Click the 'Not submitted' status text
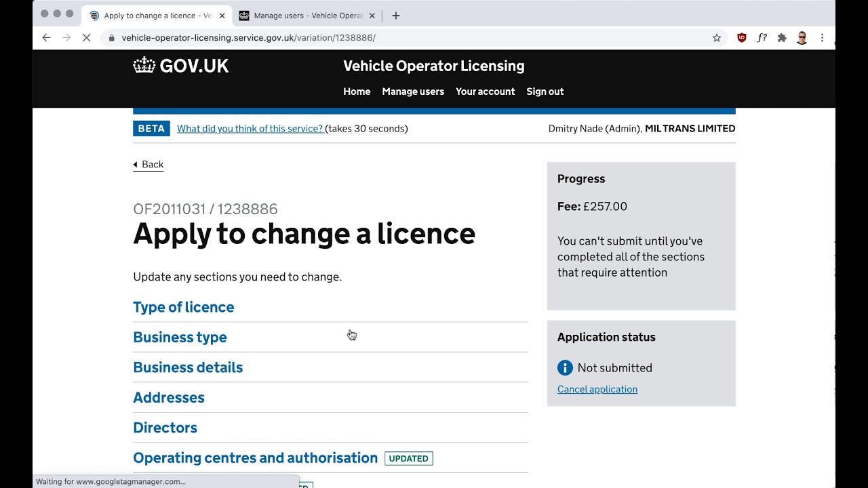This screenshot has width=868, height=488. click(615, 368)
